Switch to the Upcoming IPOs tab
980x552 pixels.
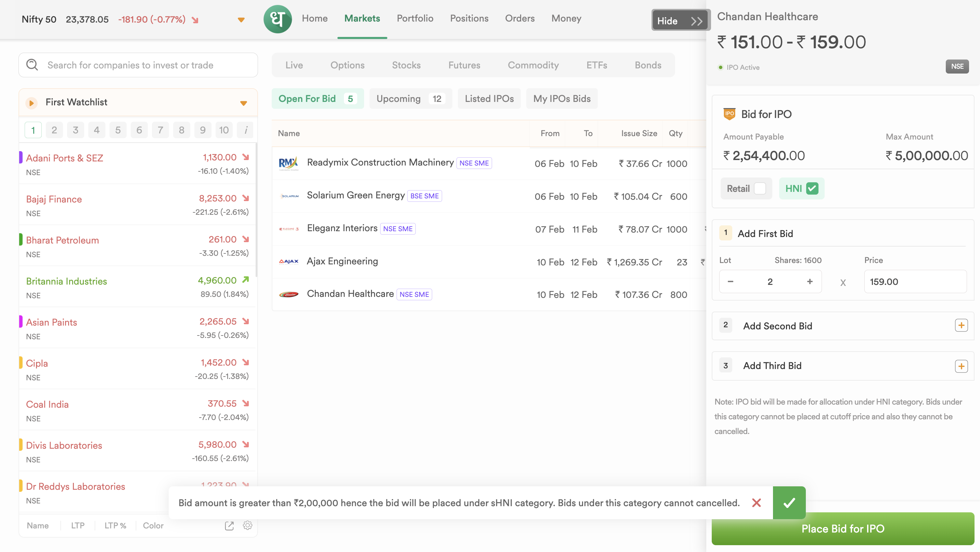pyautogui.click(x=411, y=98)
